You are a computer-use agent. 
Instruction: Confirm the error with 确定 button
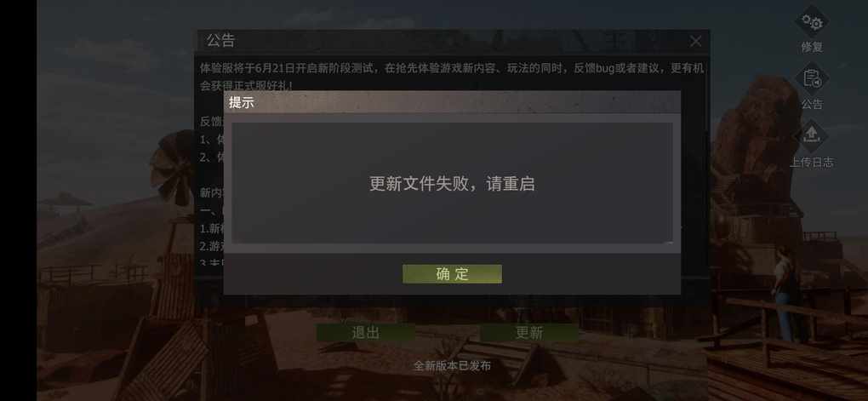[452, 273]
